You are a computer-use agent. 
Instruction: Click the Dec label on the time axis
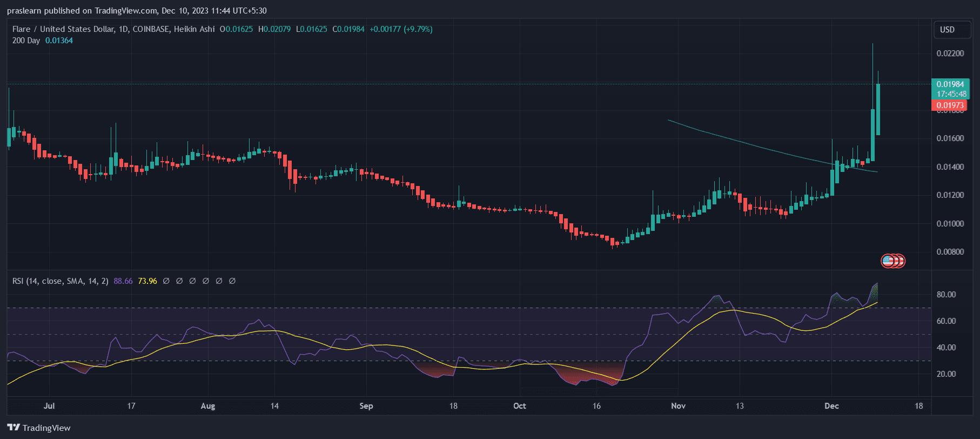(831, 406)
